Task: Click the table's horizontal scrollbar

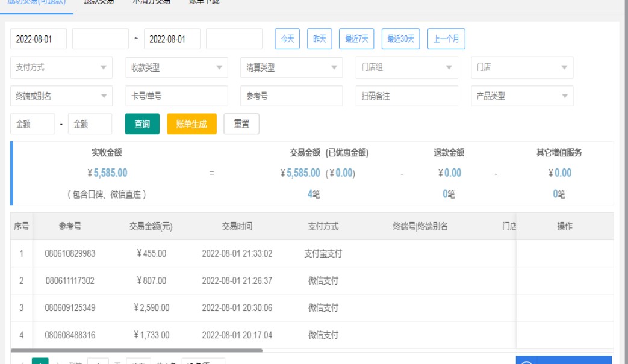Action: (137, 350)
